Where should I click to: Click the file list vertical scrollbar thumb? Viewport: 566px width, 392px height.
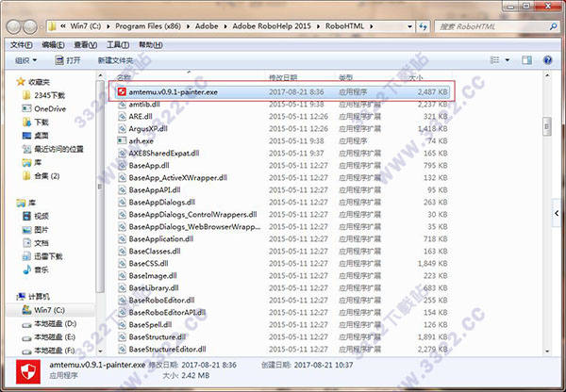(x=547, y=126)
